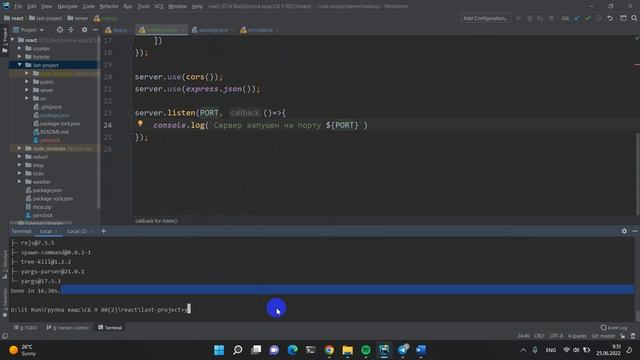Hide the Terminal panel with minus icon
Screen dimensions: 640x360
coord(635,231)
